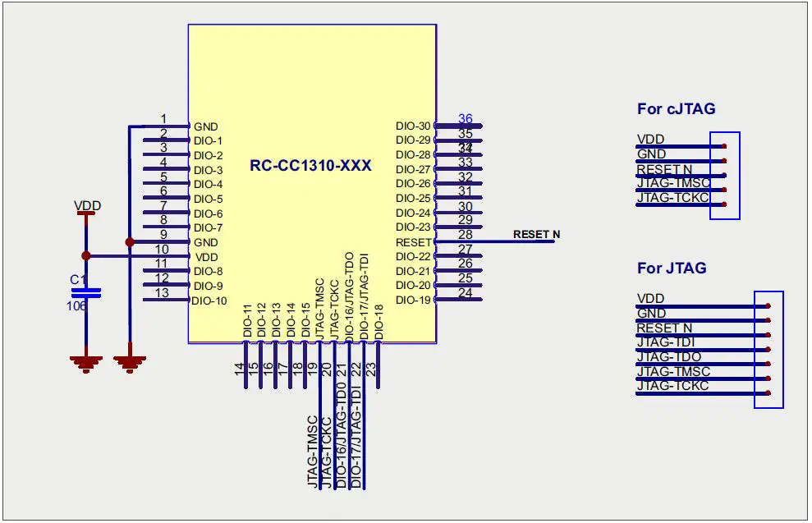
Task: Click the RC-CC1310-XXX component title
Action: tap(310, 166)
